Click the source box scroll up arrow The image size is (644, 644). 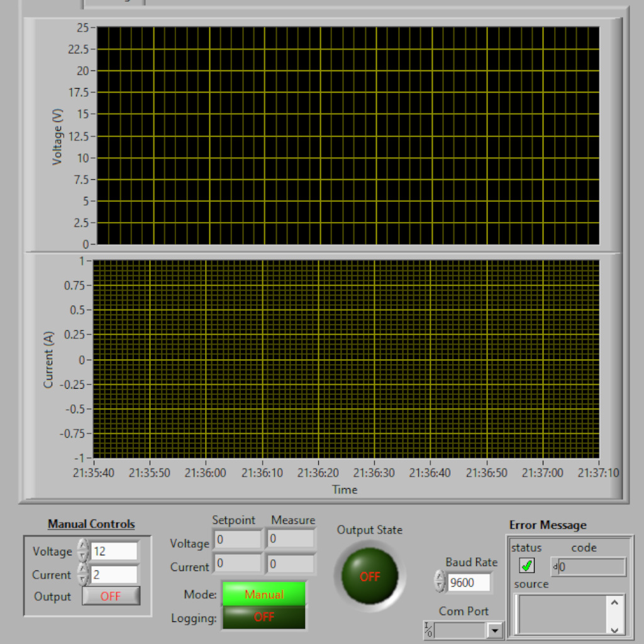click(614, 602)
